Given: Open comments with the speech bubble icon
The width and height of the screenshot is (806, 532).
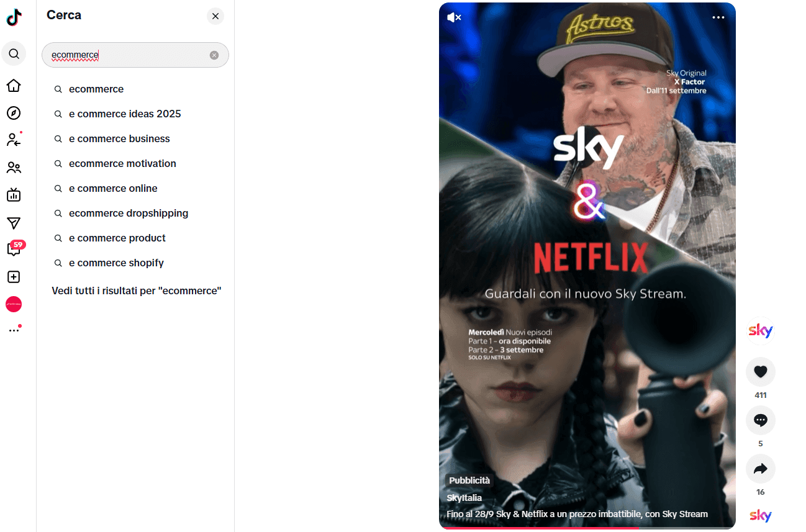Looking at the screenshot, I should click(761, 420).
